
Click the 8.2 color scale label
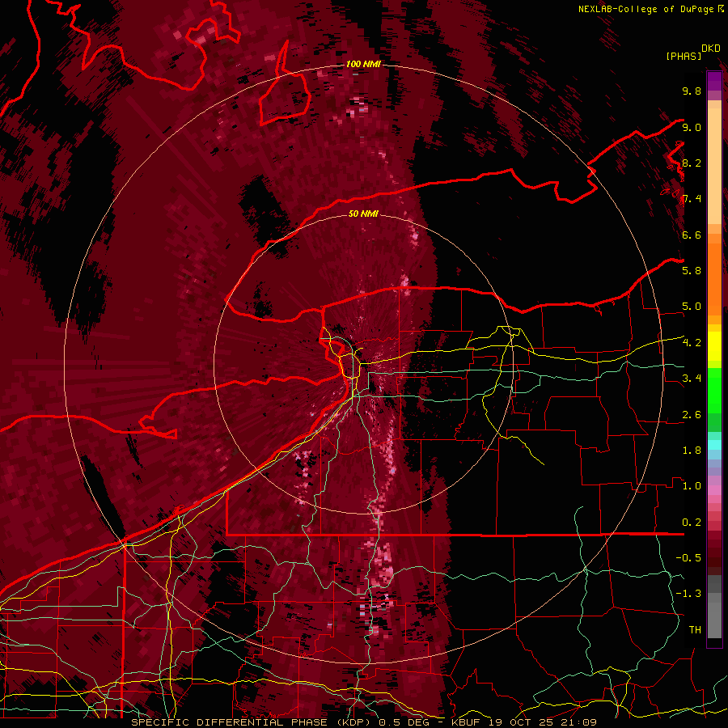tap(692, 163)
